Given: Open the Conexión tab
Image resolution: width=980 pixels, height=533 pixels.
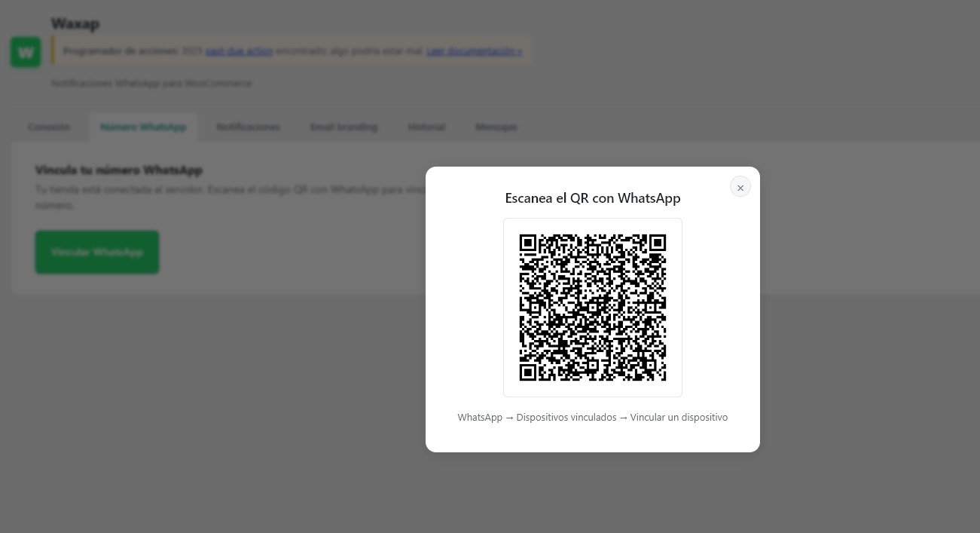Looking at the screenshot, I should point(49,127).
